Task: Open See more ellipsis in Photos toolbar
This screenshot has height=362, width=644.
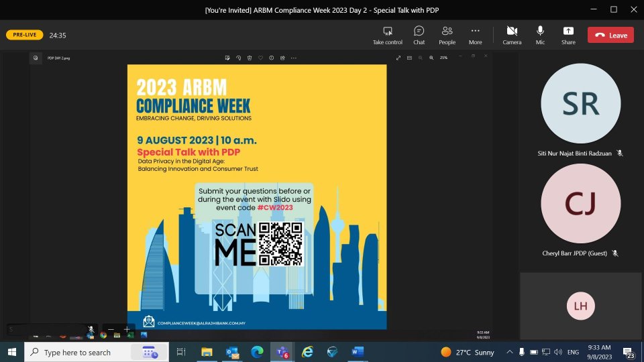Action: pos(294,58)
